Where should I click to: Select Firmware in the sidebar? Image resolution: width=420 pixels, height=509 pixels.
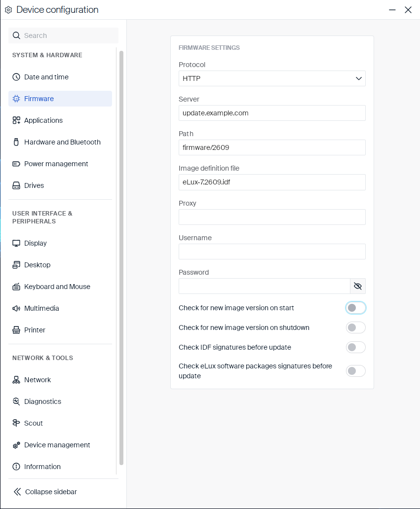60,99
